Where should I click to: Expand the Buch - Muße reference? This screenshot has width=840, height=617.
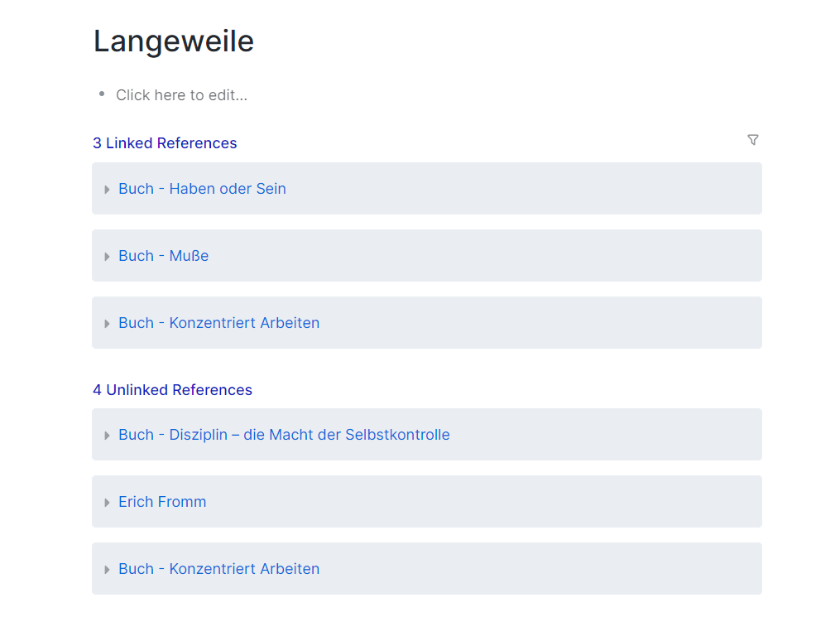[x=108, y=257]
